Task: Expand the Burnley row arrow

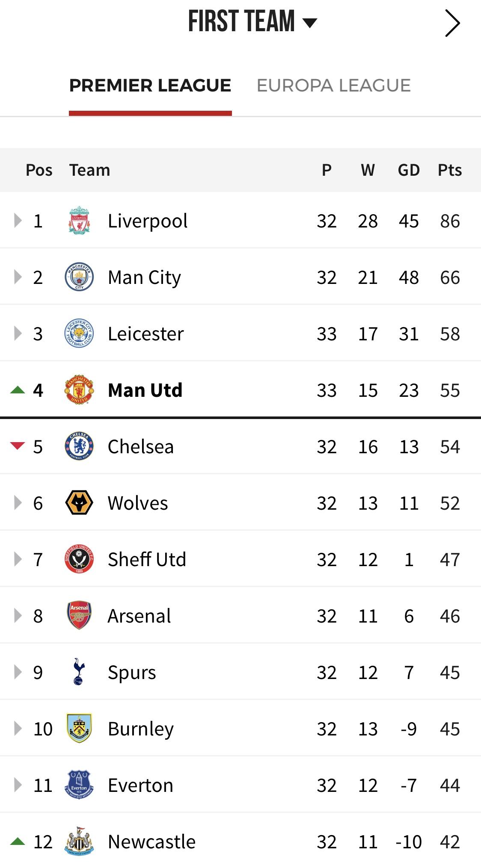Action: 18,729
